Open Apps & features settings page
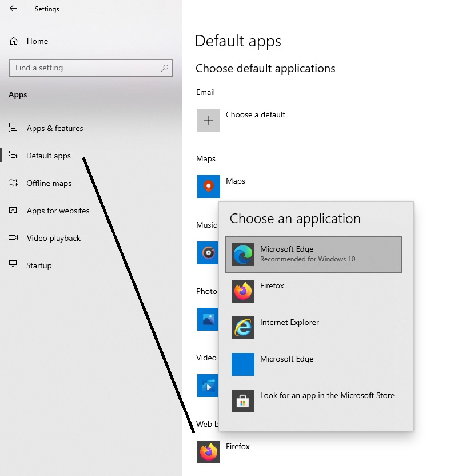 (55, 128)
